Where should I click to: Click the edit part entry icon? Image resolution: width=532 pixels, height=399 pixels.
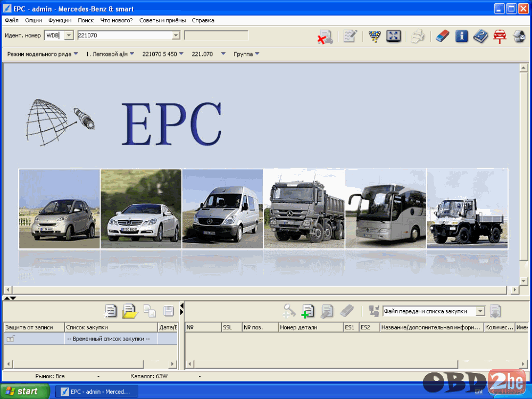pos(327,311)
